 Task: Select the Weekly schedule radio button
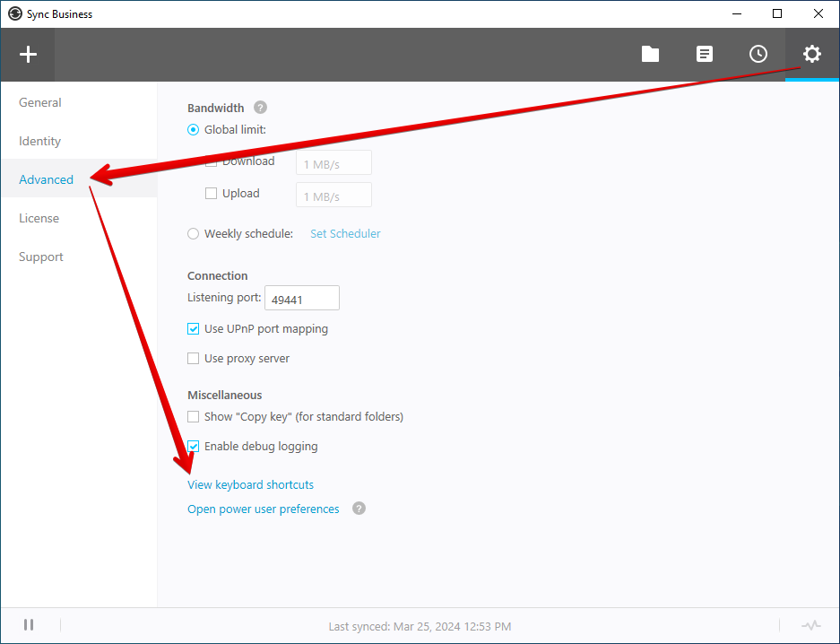click(x=193, y=233)
